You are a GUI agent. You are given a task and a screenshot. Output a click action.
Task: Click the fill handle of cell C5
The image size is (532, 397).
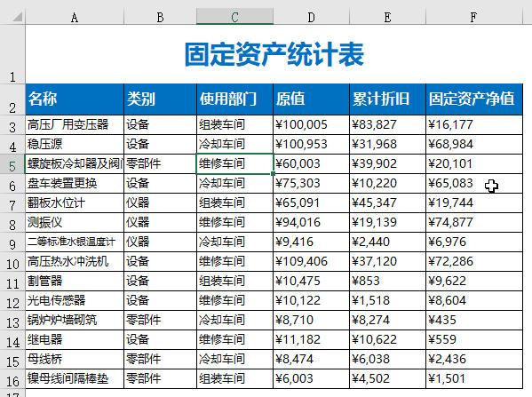pyautogui.click(x=274, y=173)
